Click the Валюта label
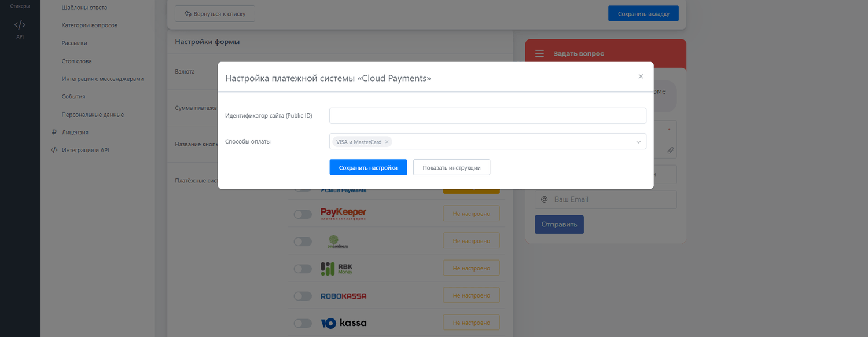 tap(185, 72)
